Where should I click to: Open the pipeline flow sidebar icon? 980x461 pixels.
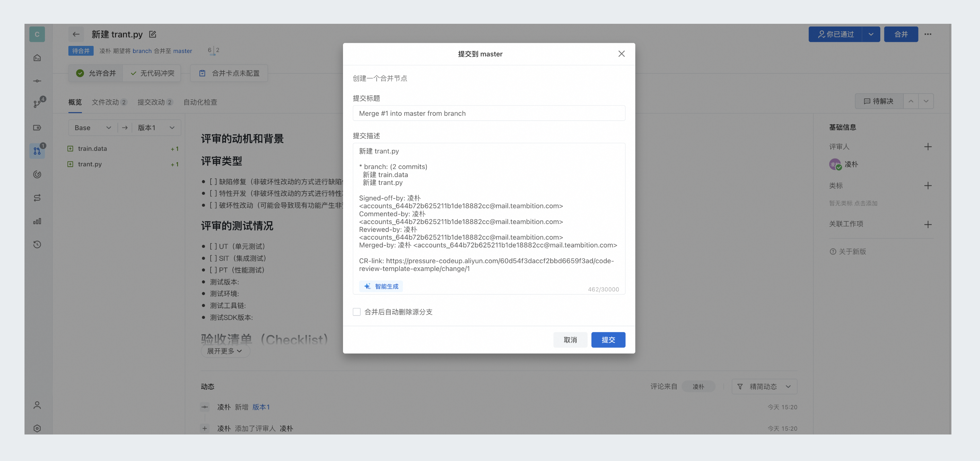coord(37,198)
